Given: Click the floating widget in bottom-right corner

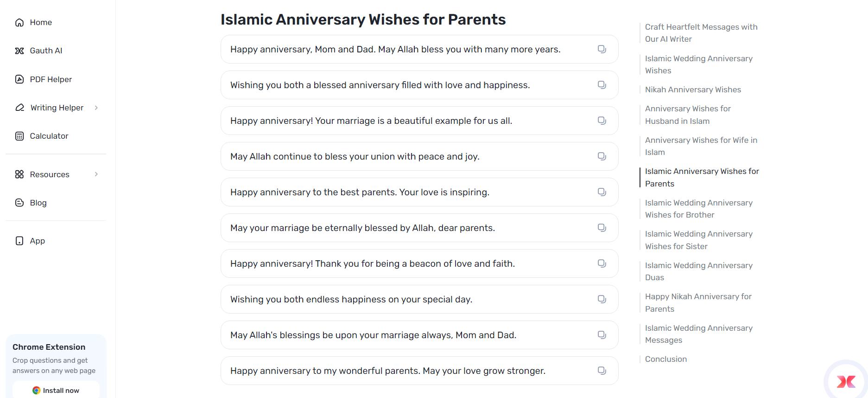Looking at the screenshot, I should tap(846, 381).
